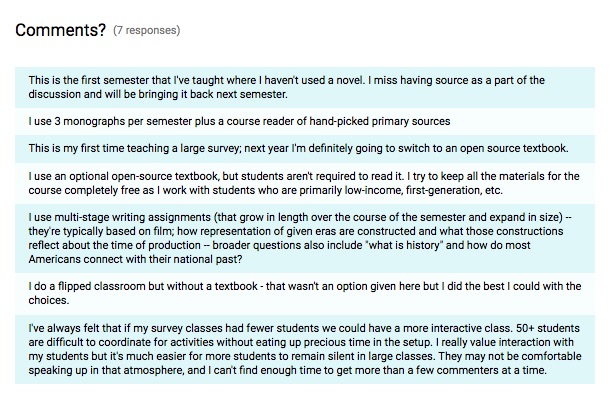
Task: Click "Americans connect with their national past?" line
Action: click(x=135, y=260)
